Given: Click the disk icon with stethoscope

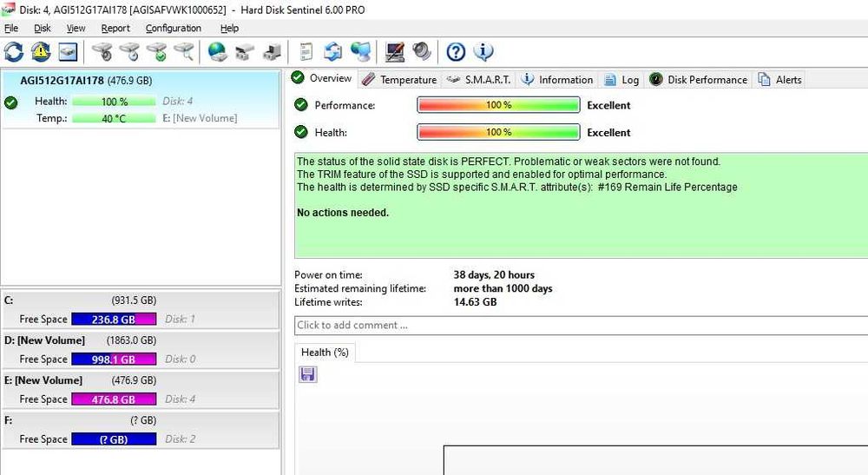Looking at the screenshot, I should 102,52.
